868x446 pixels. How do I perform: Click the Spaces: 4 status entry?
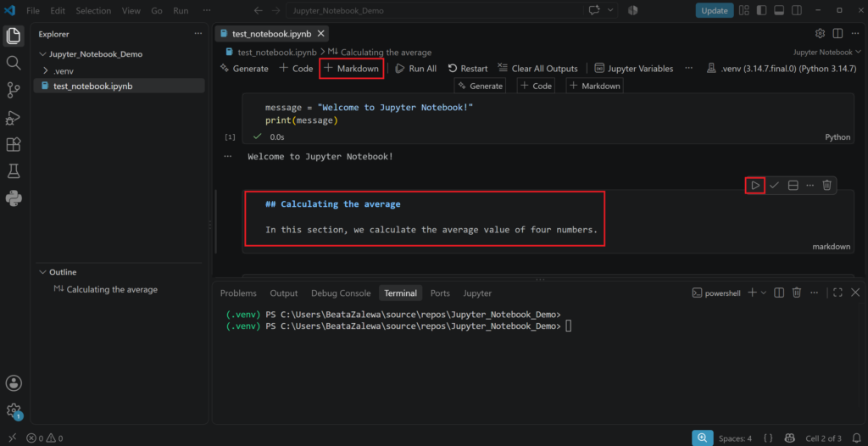coord(735,438)
